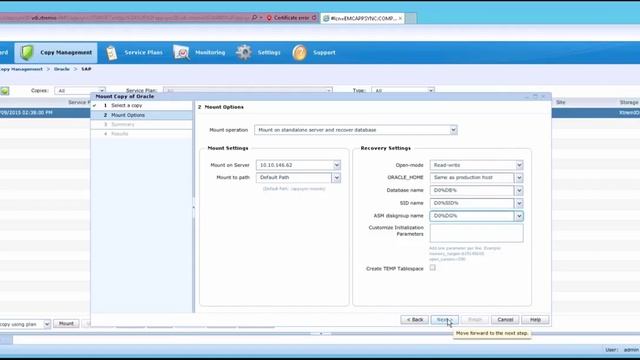640x360 pixels.
Task: Click the Database name field
Action: [x=472, y=191]
